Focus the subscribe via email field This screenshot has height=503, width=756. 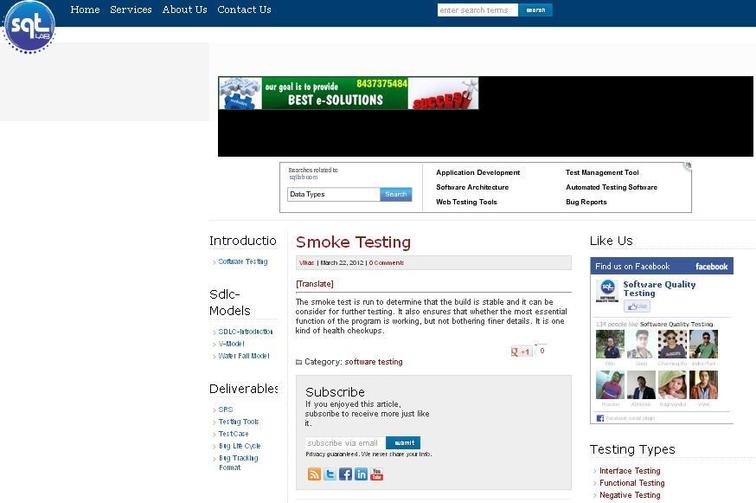344,443
